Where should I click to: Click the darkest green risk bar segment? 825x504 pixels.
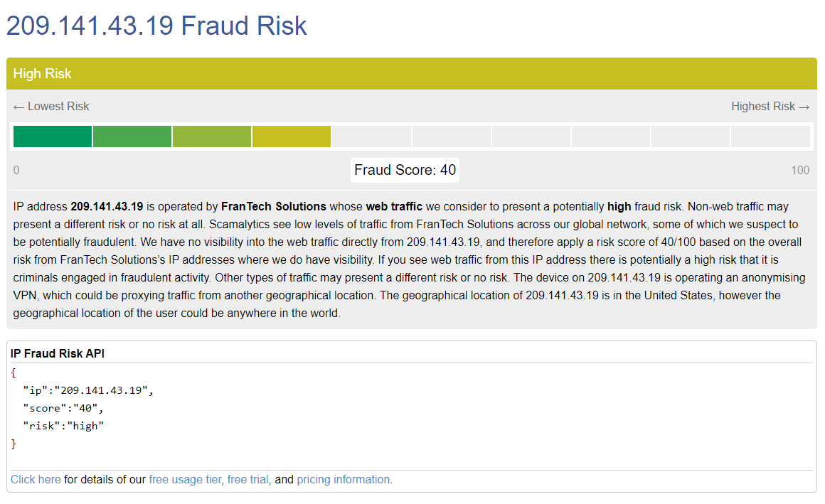point(53,136)
